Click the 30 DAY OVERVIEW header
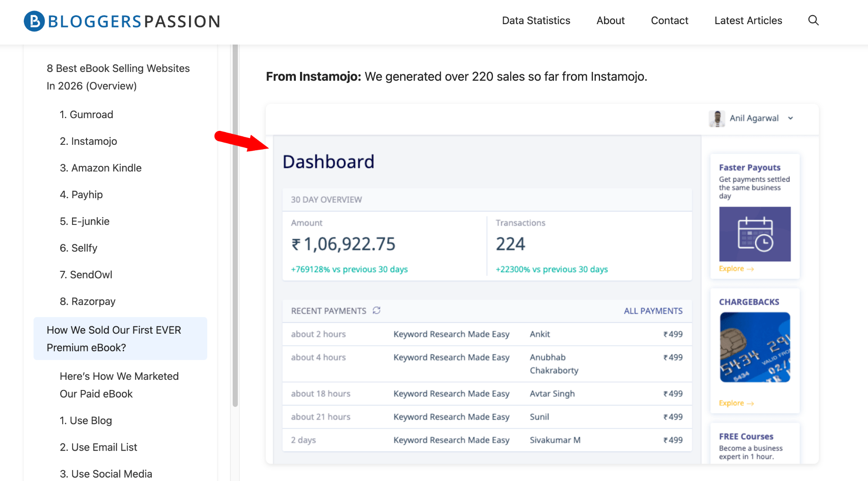 click(x=326, y=199)
